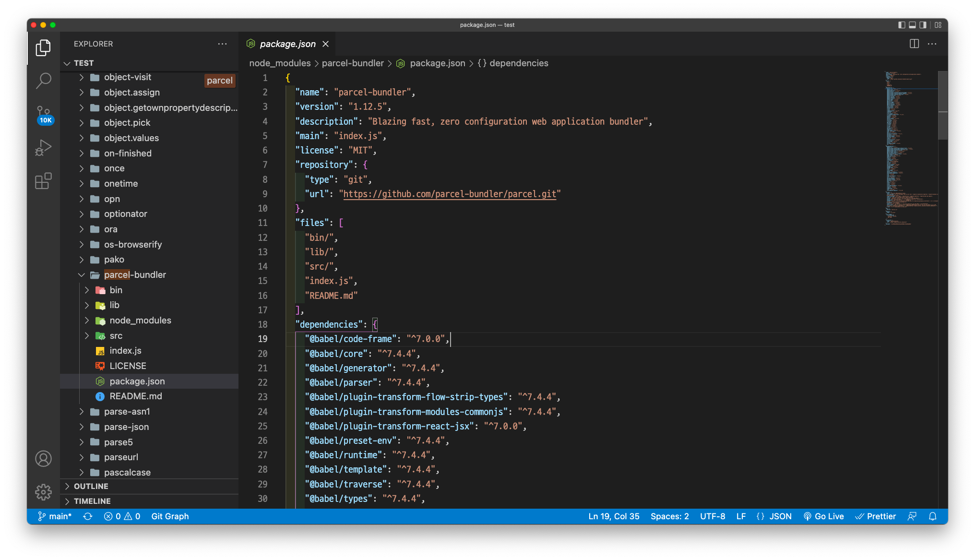
Task: Open the Manage gear settings icon
Action: point(43,492)
